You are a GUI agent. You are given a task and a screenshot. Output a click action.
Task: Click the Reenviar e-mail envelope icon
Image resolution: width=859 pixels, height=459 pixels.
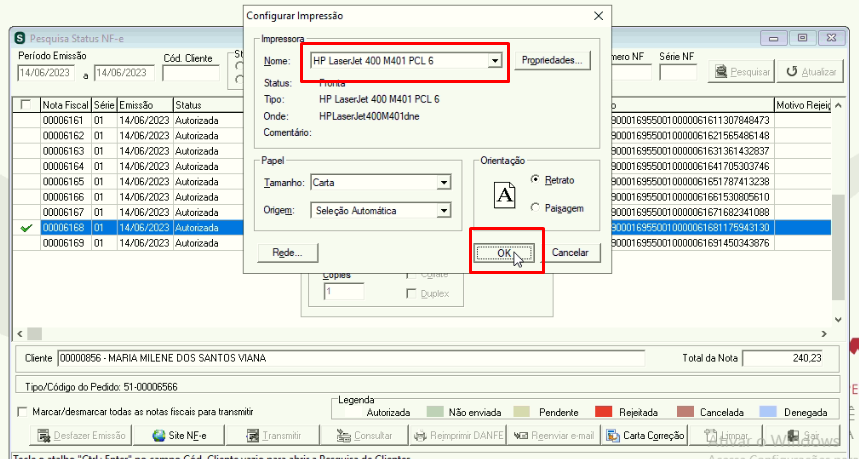(521, 435)
